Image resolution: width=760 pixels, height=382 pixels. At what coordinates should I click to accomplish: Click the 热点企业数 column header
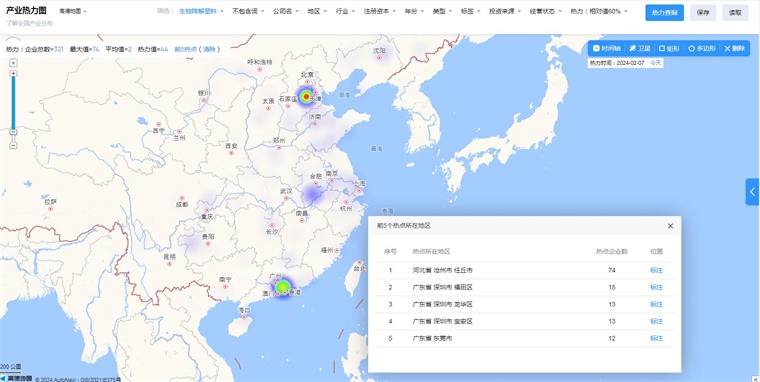tap(612, 252)
